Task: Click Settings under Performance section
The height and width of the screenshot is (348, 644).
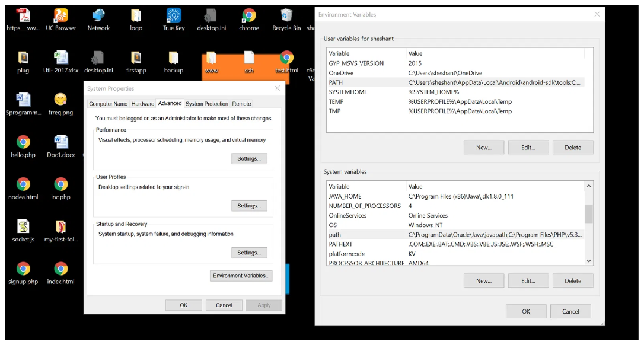Action: [248, 159]
